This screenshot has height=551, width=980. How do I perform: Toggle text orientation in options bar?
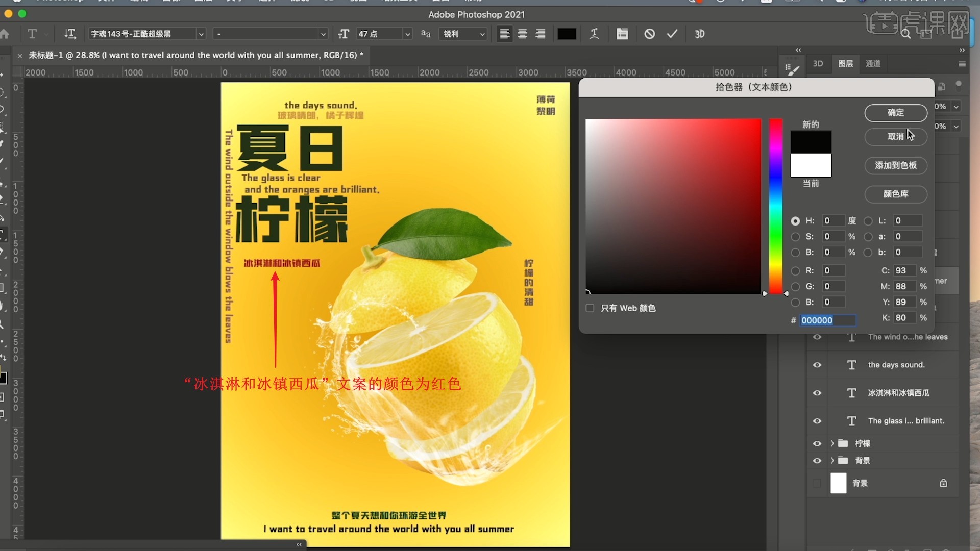coord(70,34)
